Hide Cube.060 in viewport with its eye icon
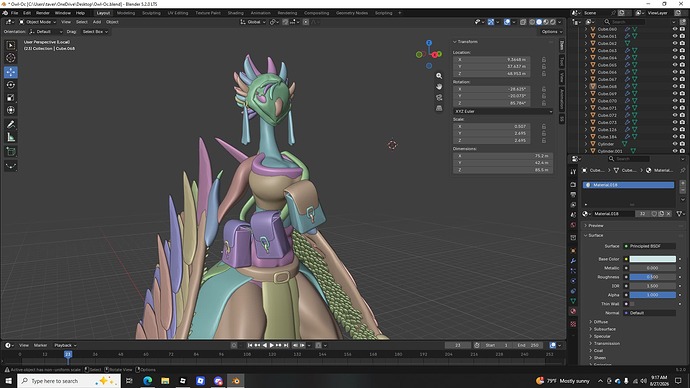The height and width of the screenshot is (388, 690). [x=675, y=29]
